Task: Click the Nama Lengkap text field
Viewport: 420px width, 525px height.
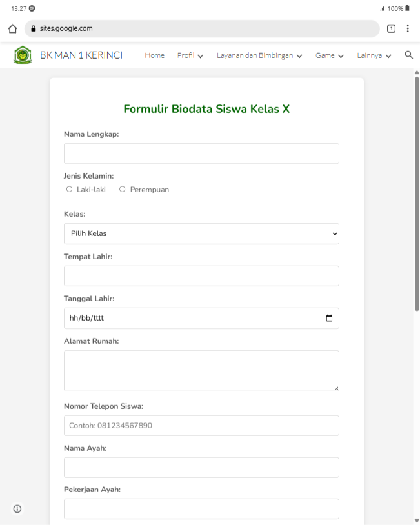Action: pos(201,154)
